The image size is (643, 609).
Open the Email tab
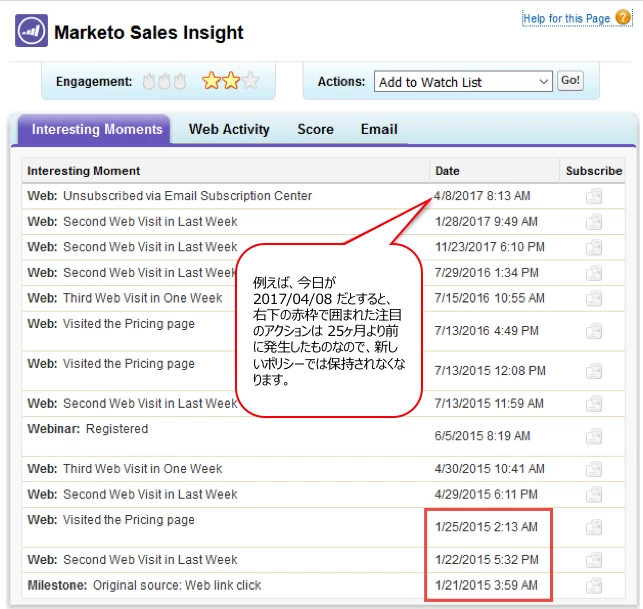[379, 130]
